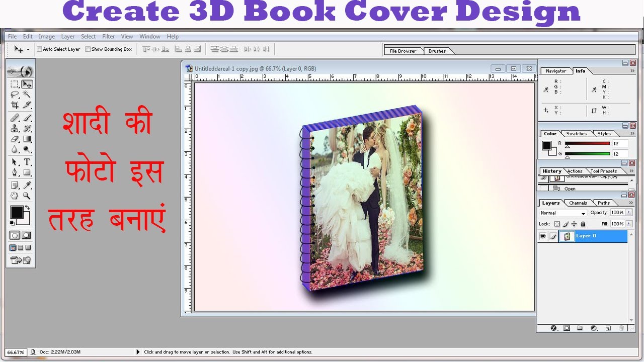644x362 pixels.
Task: Hide Layer 0 using the eye icon
Action: [x=543, y=236]
